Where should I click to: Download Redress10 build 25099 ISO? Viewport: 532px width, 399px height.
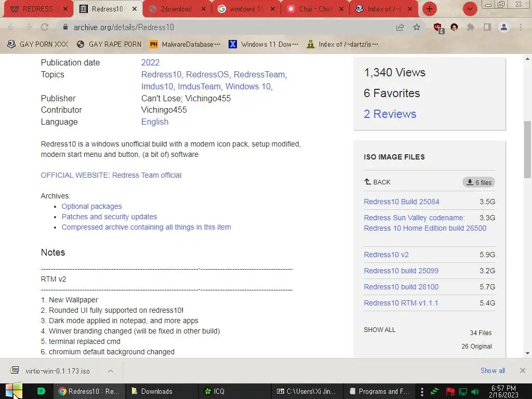[x=401, y=271]
